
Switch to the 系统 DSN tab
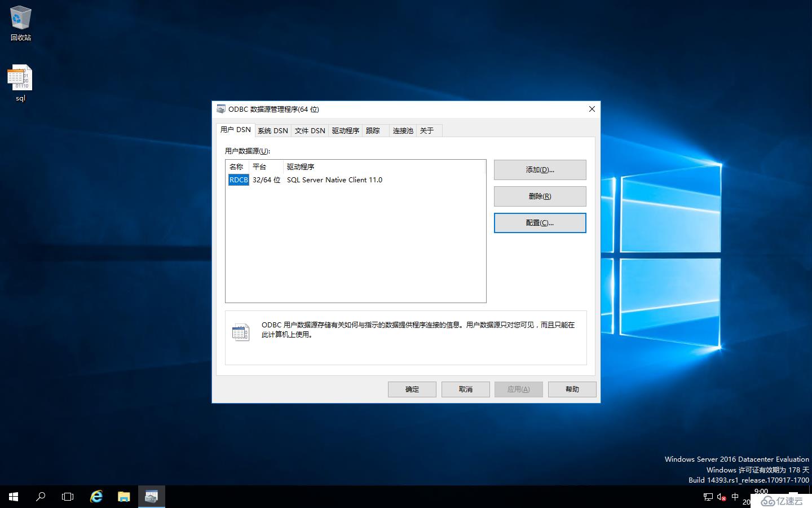coord(273,131)
